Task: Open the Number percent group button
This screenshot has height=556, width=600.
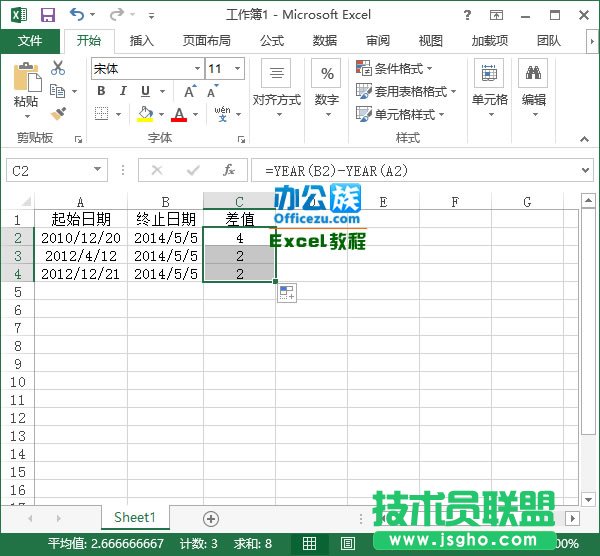Action: [x=326, y=89]
